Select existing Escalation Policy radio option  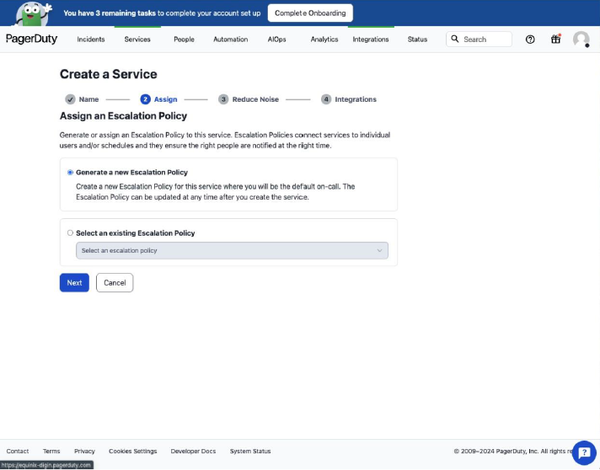tap(70, 233)
